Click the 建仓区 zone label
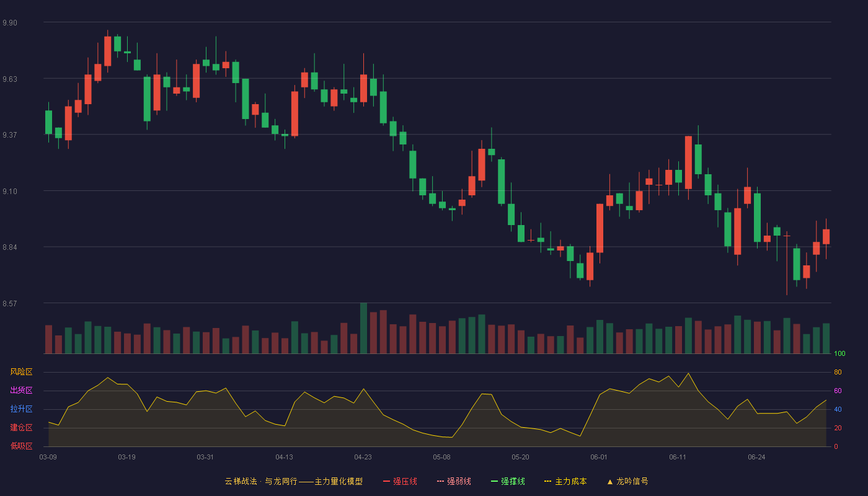Screen dimensions: 868x496 pyautogui.click(x=21, y=428)
